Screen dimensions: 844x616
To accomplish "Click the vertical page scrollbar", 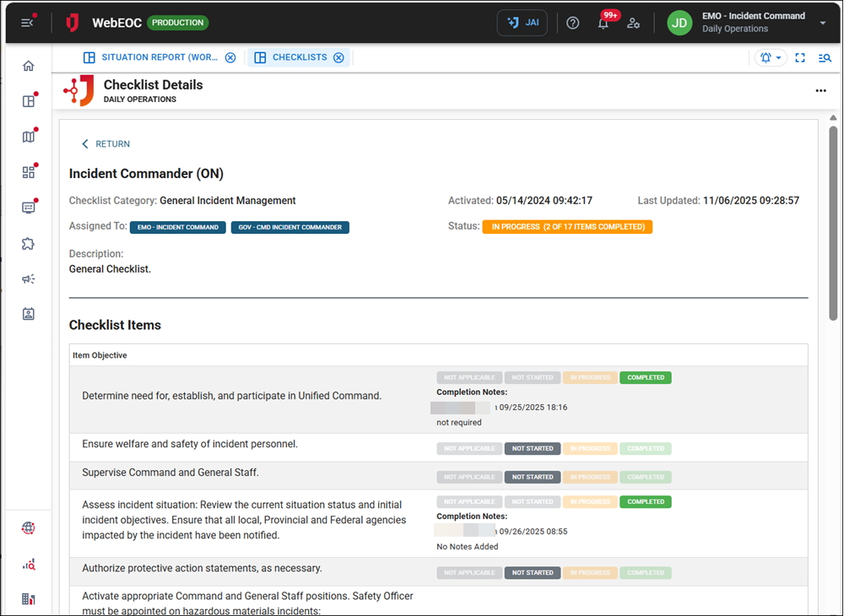I will [833, 224].
